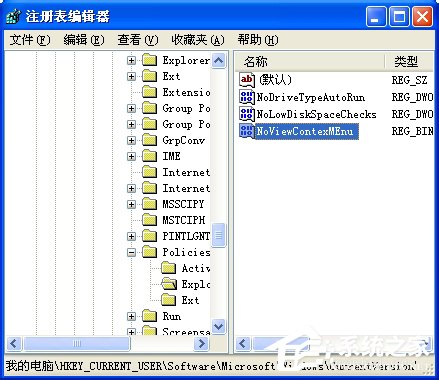Screen dimensions: 439x380
Task: Select the NoLowDiskSpaceChecks value name
Action: click(x=316, y=115)
